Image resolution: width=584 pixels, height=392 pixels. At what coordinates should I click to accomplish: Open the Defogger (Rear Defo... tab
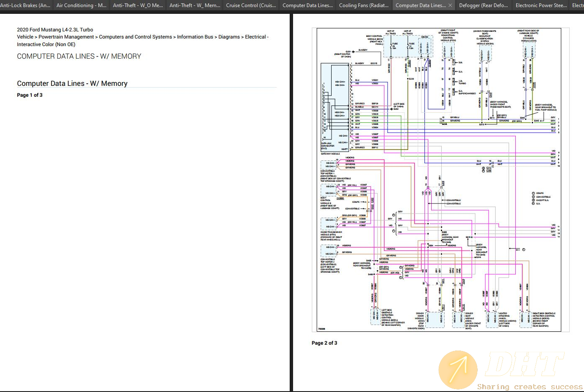tap(483, 5)
